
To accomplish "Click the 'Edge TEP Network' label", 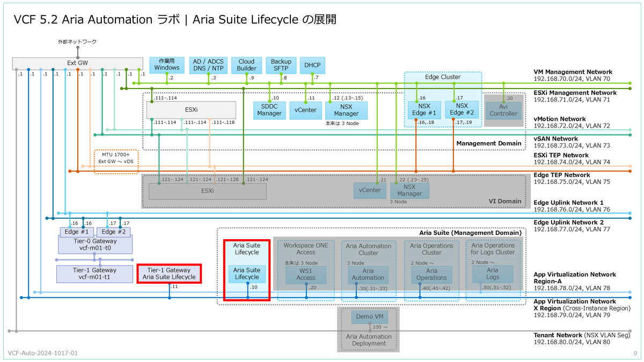I will (x=562, y=175).
